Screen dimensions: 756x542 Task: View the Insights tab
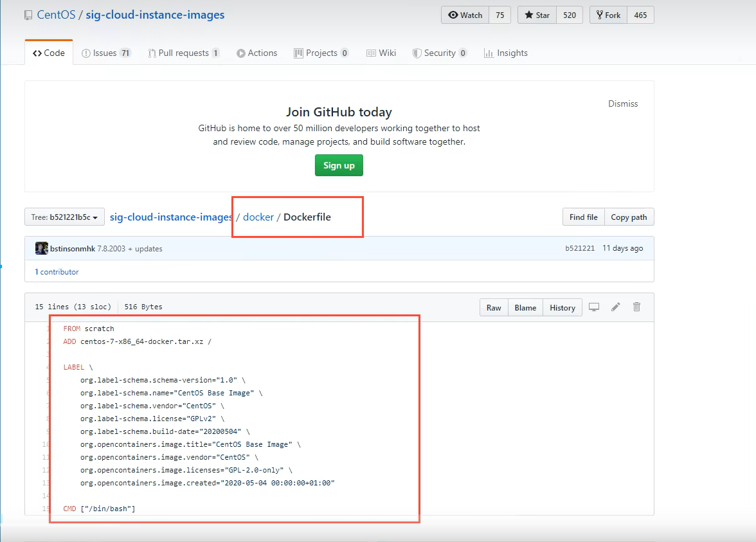(x=505, y=53)
